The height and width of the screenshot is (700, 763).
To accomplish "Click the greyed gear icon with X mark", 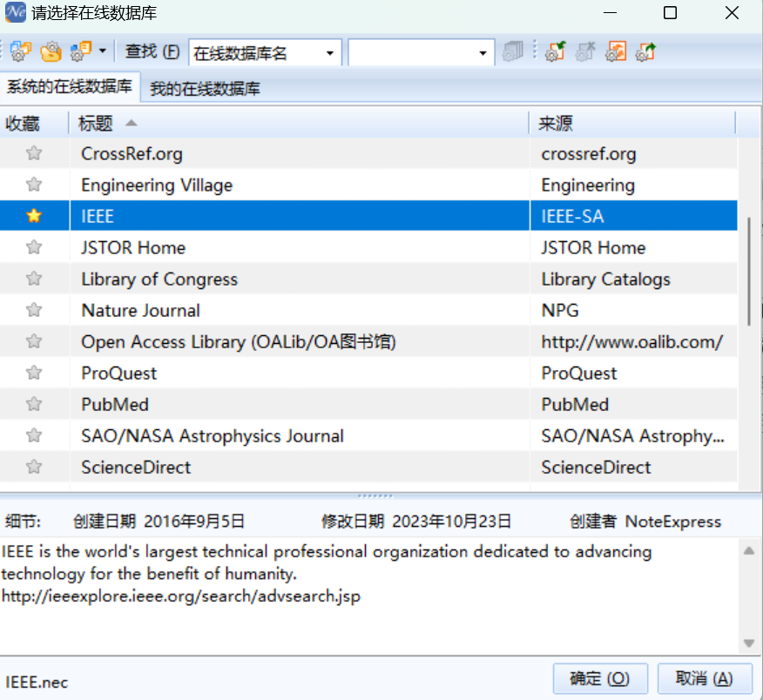I will [x=585, y=51].
